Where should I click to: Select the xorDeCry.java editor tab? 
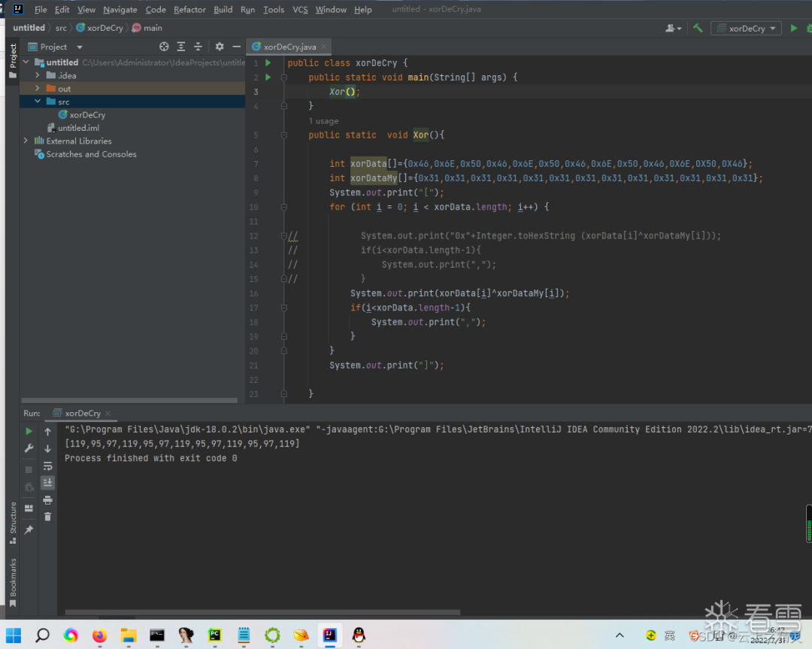pos(289,47)
